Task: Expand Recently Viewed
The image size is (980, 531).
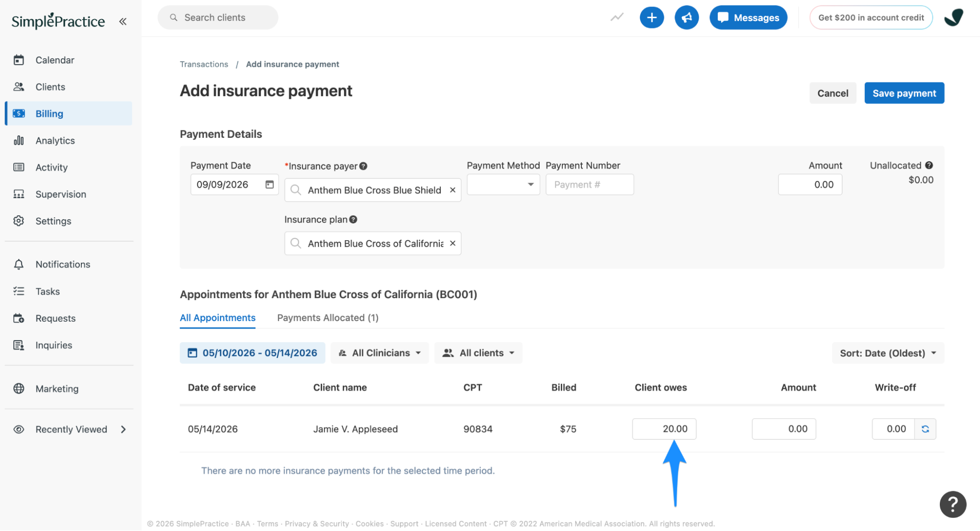Action: [x=69, y=430]
